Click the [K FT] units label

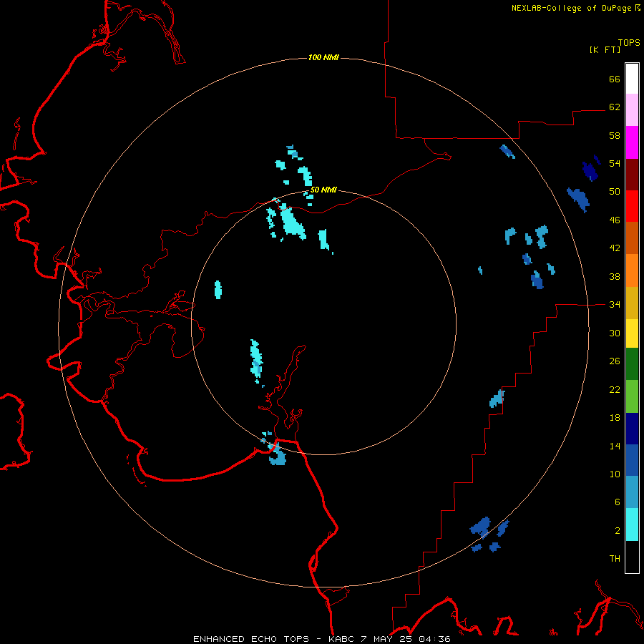pyautogui.click(x=605, y=49)
